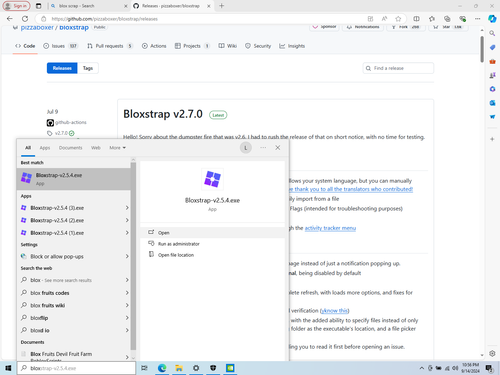This screenshot has height=375, width=500.
Task: Select Open file location
Action: tap(176, 255)
